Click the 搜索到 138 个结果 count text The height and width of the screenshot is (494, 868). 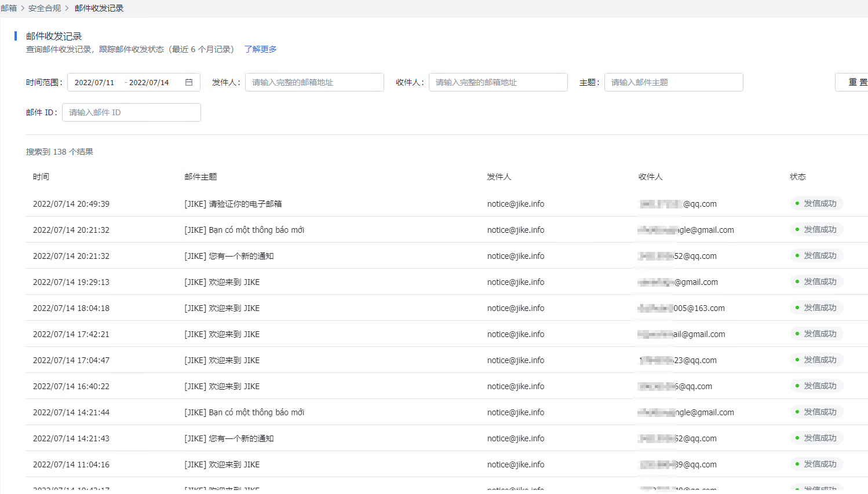(60, 152)
